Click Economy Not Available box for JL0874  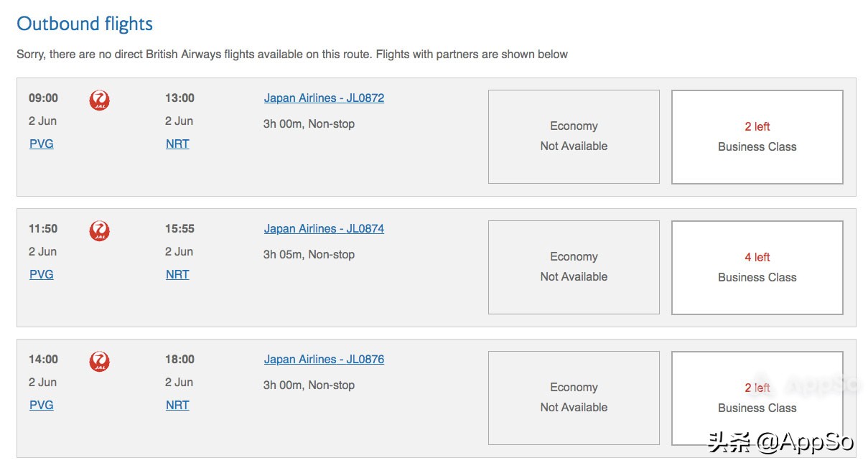(574, 267)
